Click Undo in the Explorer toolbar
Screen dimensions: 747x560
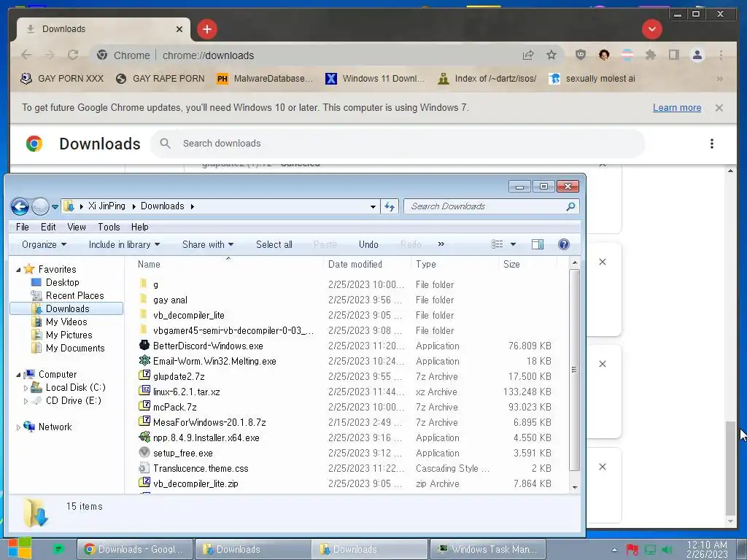click(x=368, y=244)
